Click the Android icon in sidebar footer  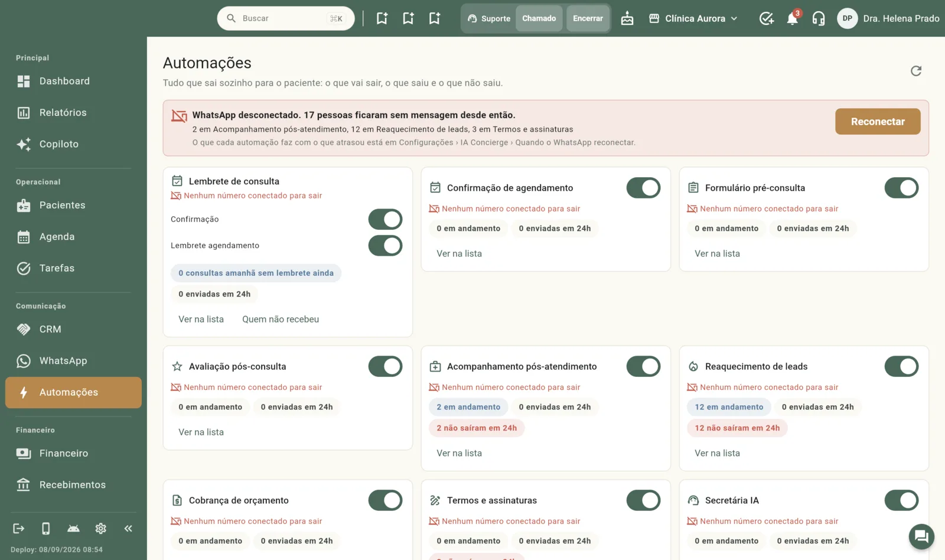tap(73, 528)
